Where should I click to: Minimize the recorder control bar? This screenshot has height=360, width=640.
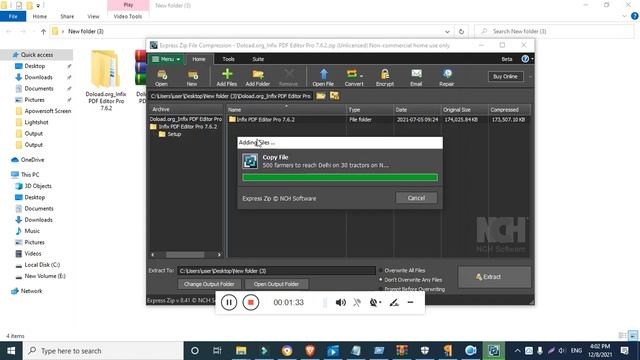click(x=411, y=302)
